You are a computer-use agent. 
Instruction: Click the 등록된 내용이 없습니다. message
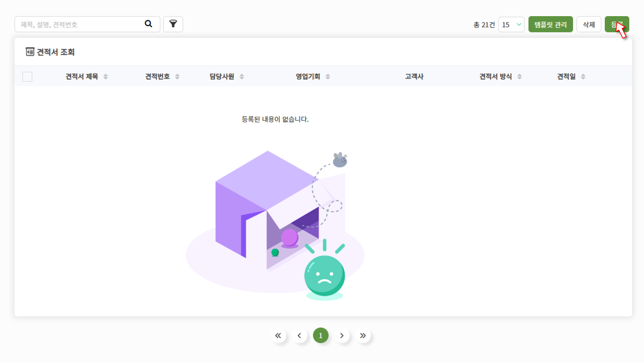pos(275,119)
